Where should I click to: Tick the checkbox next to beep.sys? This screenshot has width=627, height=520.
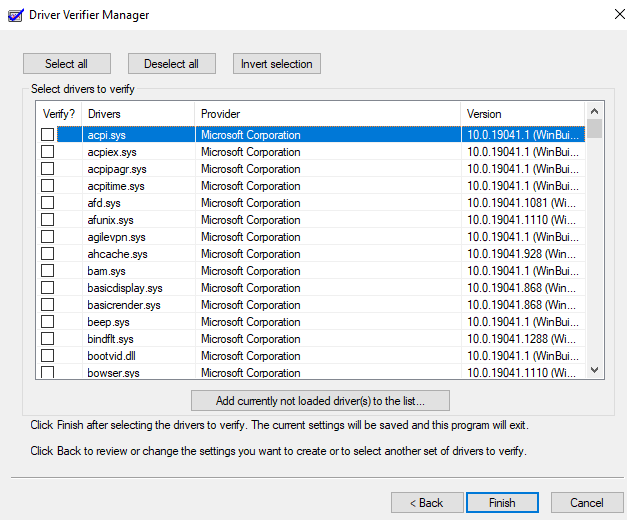tap(47, 322)
